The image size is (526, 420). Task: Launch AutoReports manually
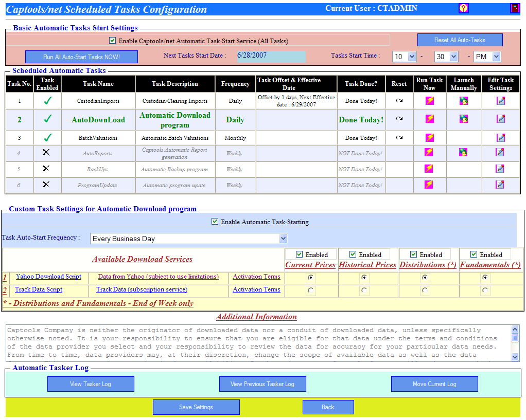pos(464,153)
